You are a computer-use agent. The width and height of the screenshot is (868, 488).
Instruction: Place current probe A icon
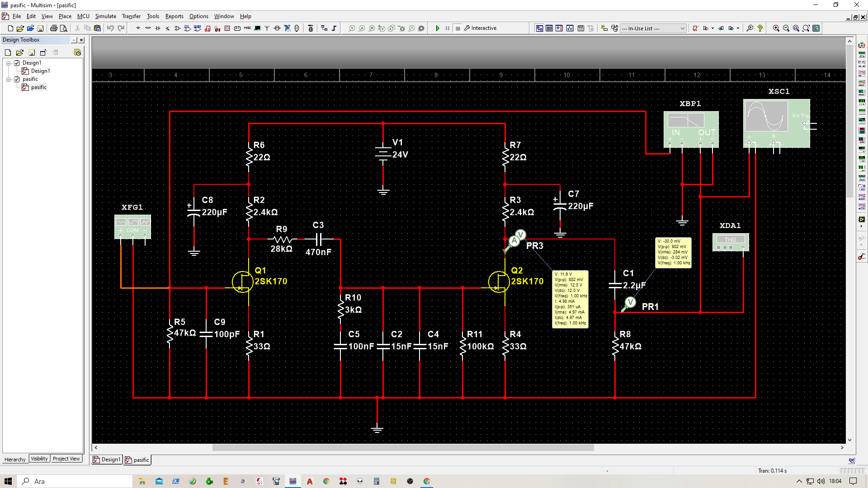tap(362, 28)
